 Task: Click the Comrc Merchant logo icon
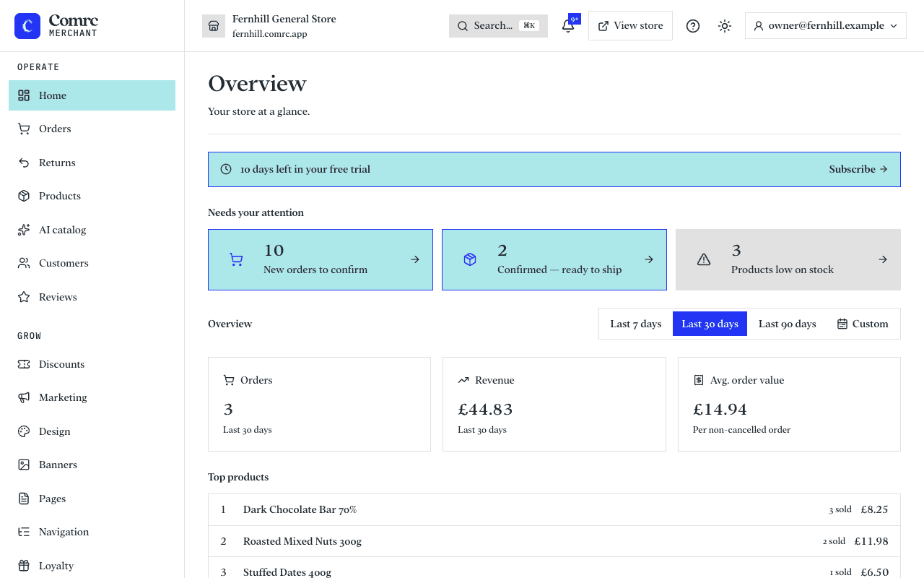[27, 26]
